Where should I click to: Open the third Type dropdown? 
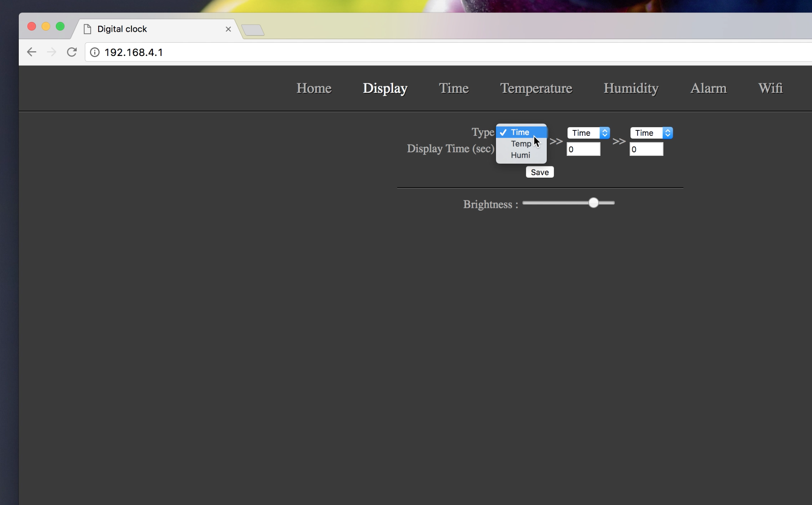pyautogui.click(x=651, y=133)
